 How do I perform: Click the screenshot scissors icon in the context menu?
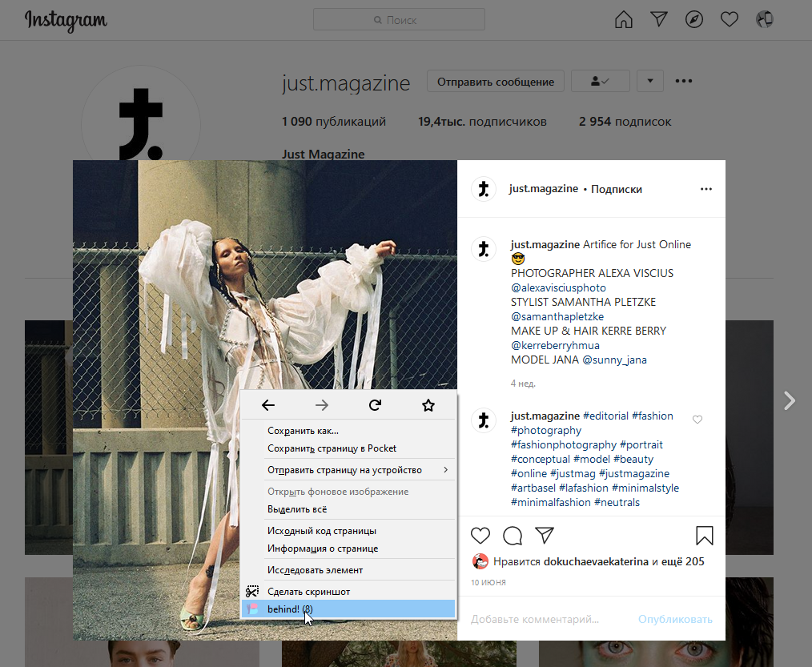252,592
